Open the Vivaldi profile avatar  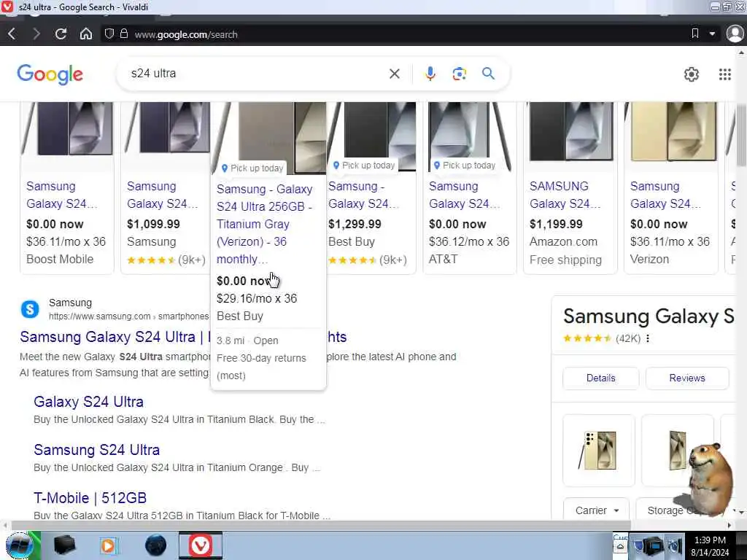point(735,34)
